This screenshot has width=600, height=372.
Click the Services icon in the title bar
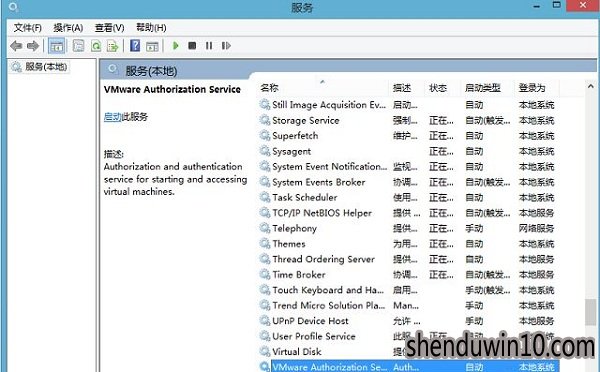(13, 7)
